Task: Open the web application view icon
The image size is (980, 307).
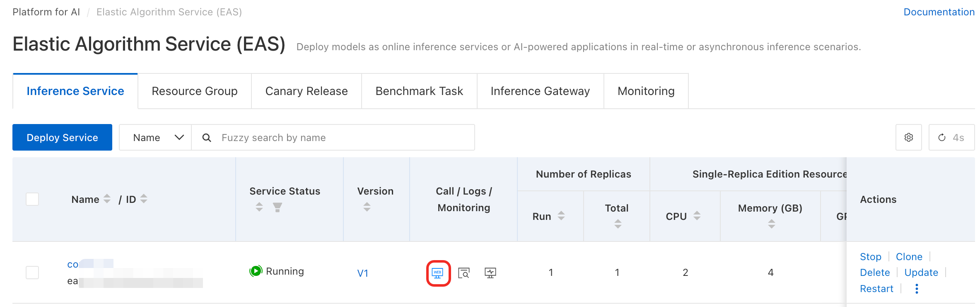Action: pos(438,273)
